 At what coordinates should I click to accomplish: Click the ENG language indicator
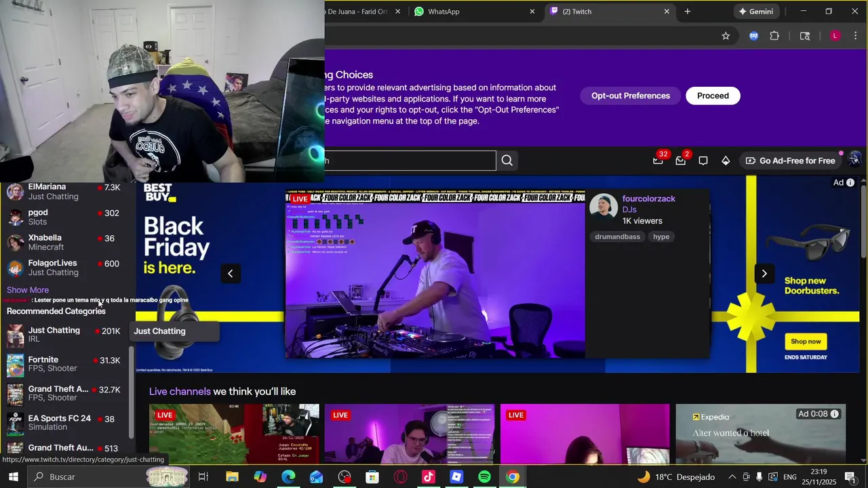click(x=789, y=476)
